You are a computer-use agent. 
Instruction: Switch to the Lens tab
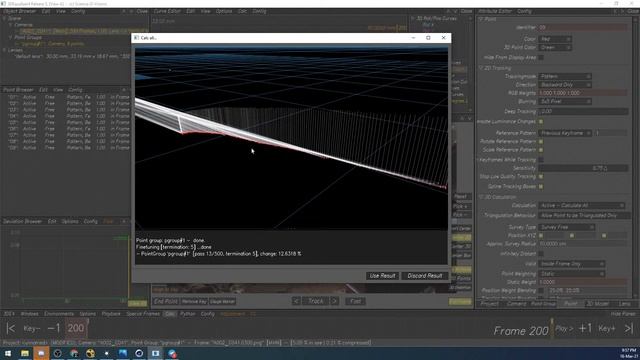[624, 304]
